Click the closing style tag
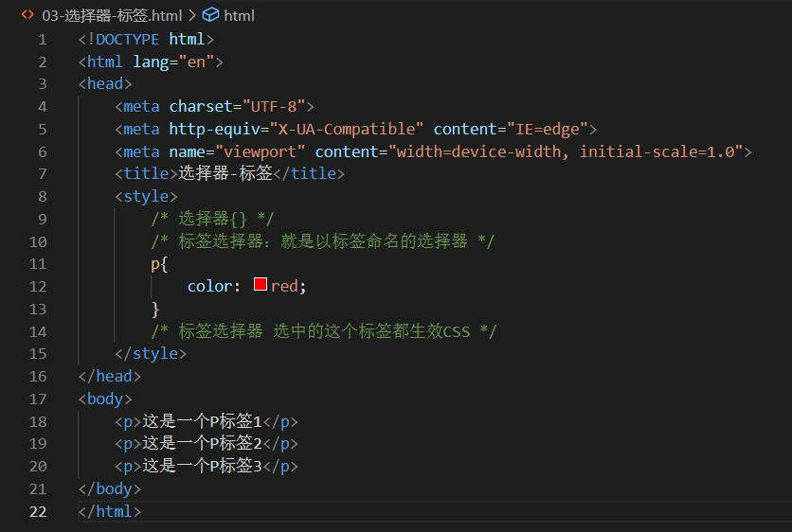The height and width of the screenshot is (532, 792). (151, 354)
